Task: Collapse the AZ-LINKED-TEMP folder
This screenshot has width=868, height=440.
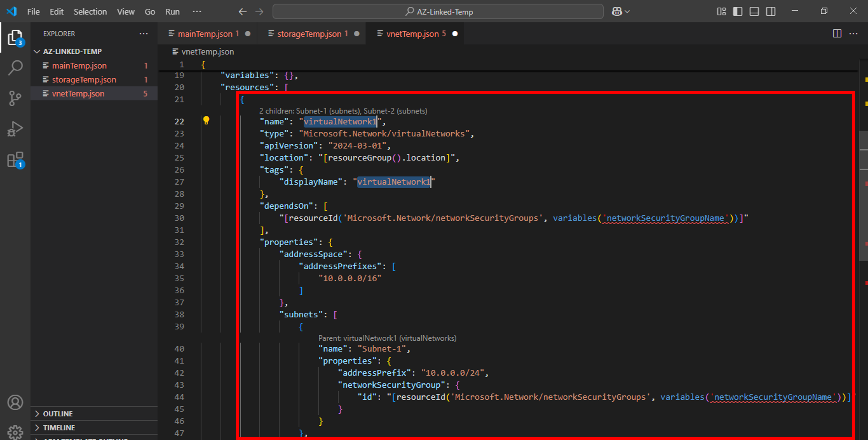Action: [x=37, y=51]
